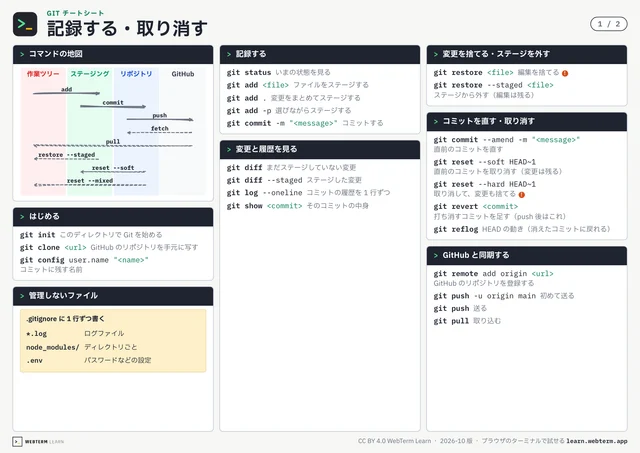Select the コマンドの地図 section title

(x=56, y=54)
